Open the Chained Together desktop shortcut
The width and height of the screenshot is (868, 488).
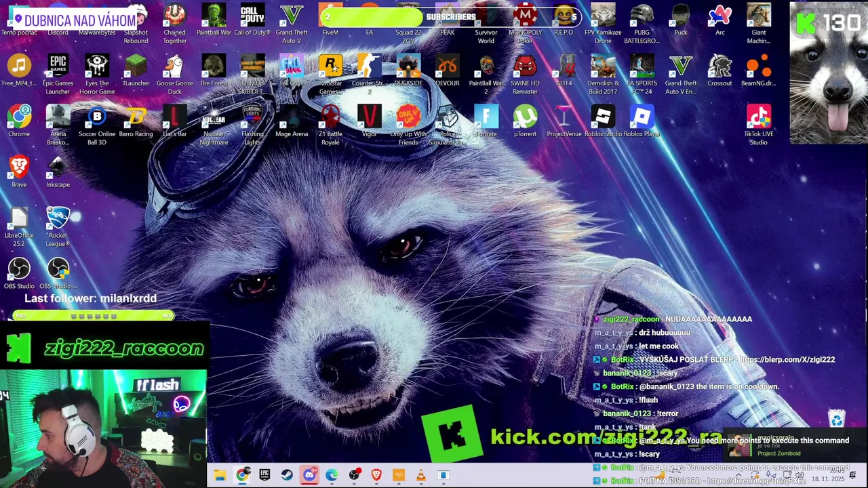click(174, 24)
